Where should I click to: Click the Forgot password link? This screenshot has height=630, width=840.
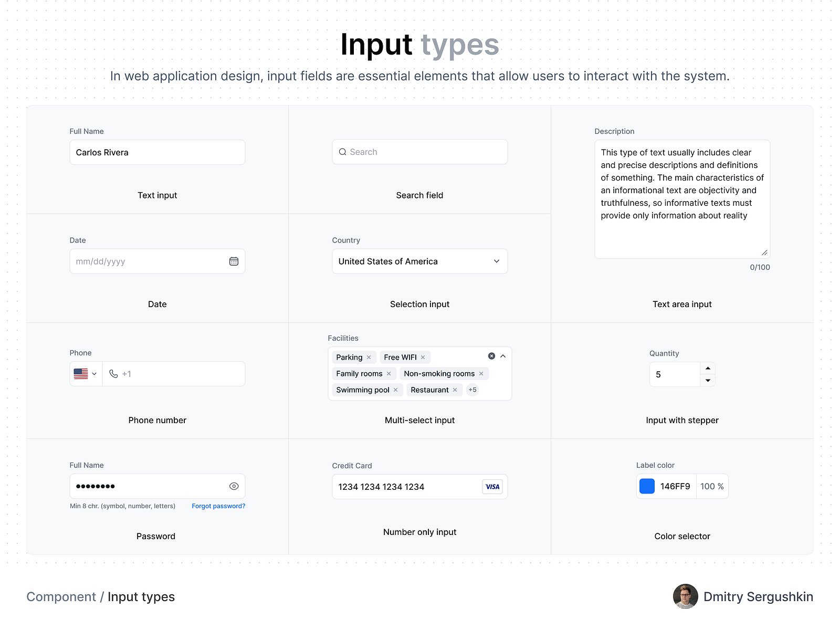click(218, 506)
